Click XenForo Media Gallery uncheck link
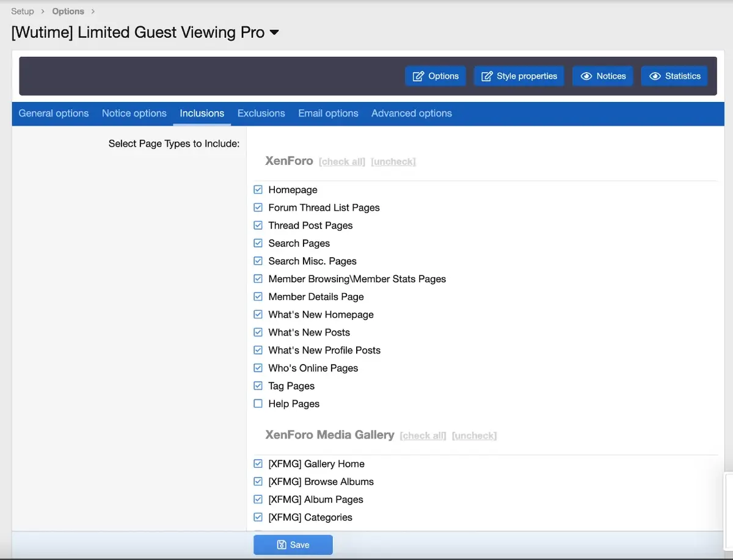 click(x=474, y=436)
